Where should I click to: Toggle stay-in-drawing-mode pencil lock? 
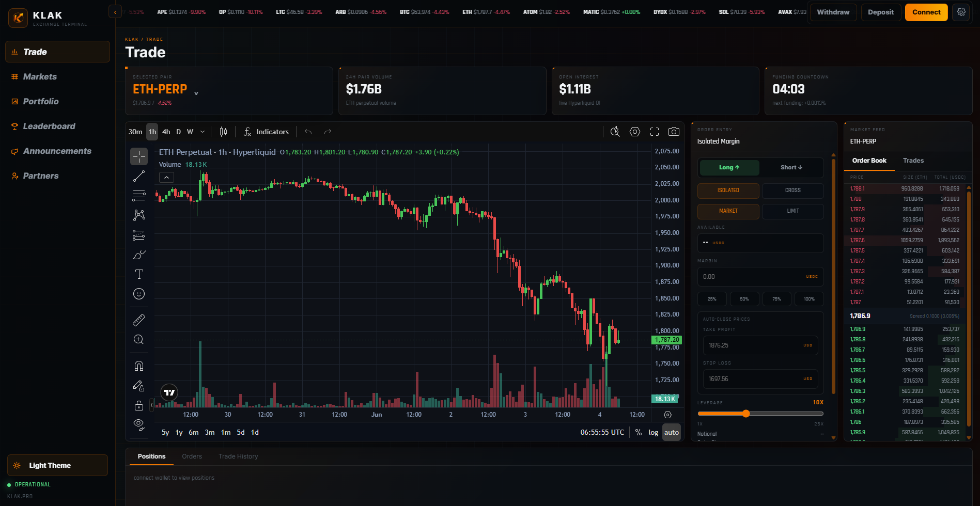pyautogui.click(x=139, y=386)
